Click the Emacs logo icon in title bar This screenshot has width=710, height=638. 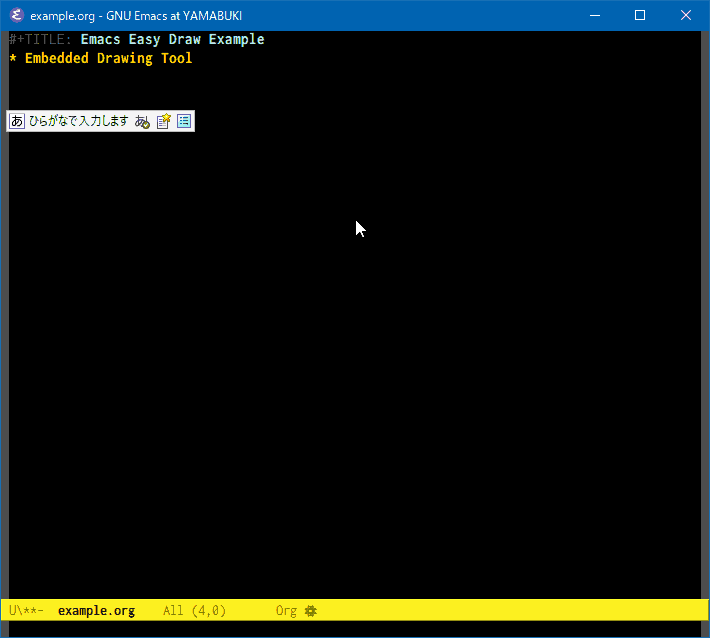[17, 15]
